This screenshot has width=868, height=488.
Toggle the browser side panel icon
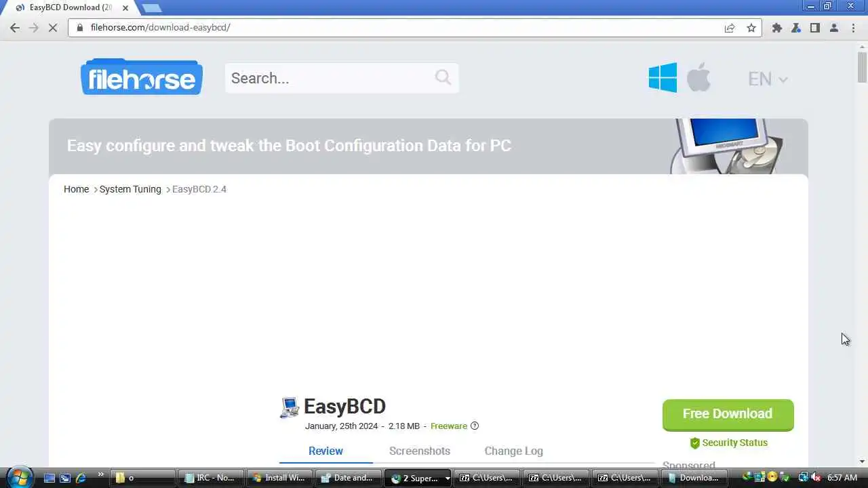(x=815, y=28)
